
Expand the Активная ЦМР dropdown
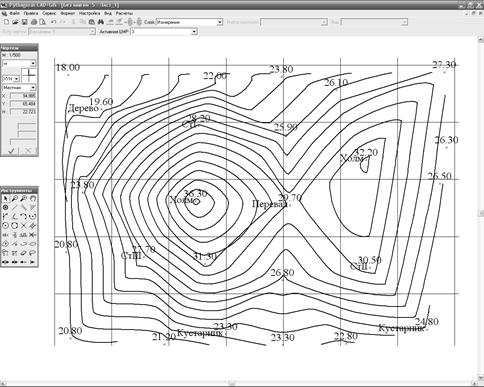pos(194,32)
